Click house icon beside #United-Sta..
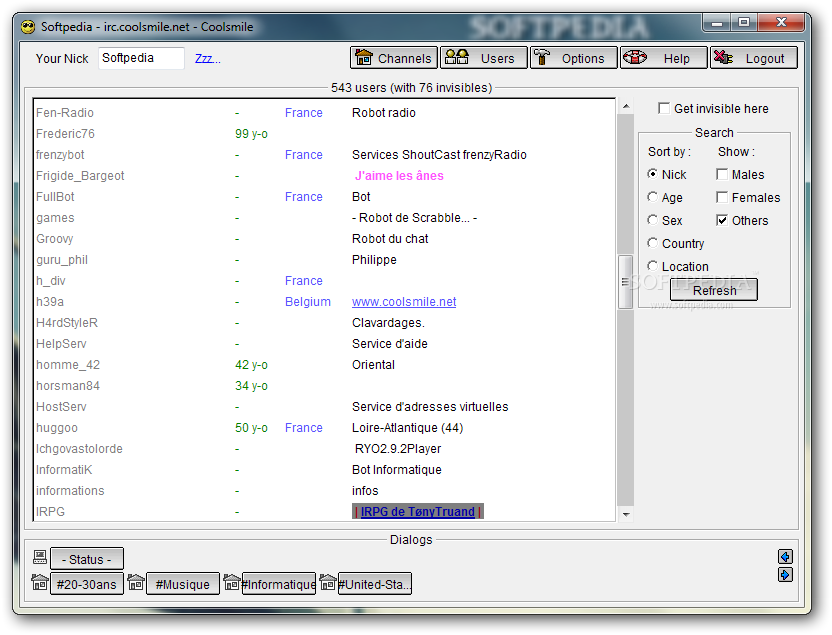Screen dimensions: 832x635 coord(328,582)
